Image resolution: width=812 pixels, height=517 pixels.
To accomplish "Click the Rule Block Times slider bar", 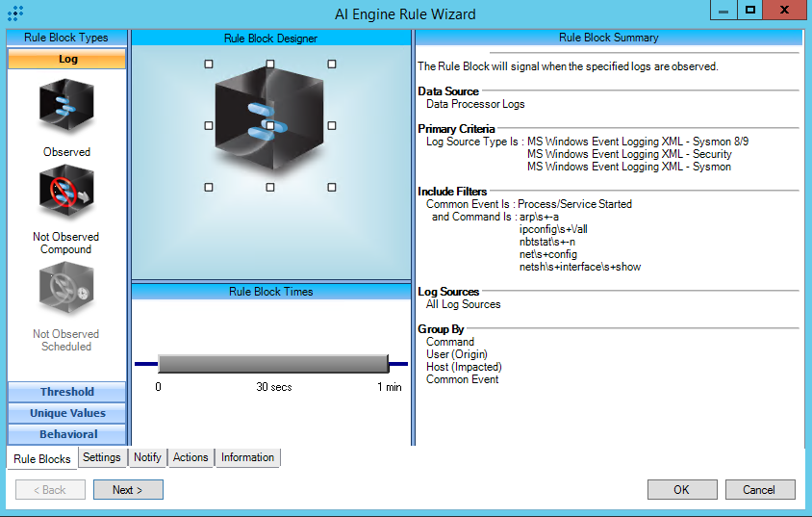I will [x=272, y=363].
